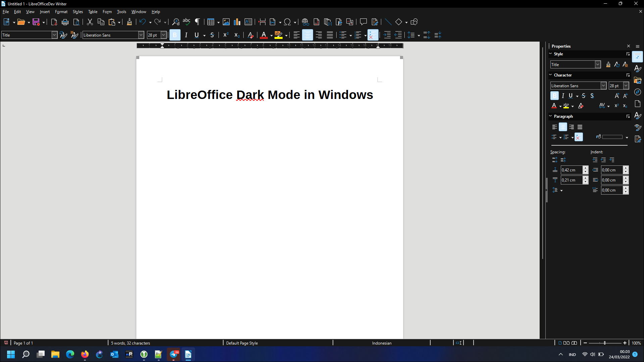Open the Gallery sidebar panel
This screenshot has width=644, height=362.
pyautogui.click(x=638, y=80)
